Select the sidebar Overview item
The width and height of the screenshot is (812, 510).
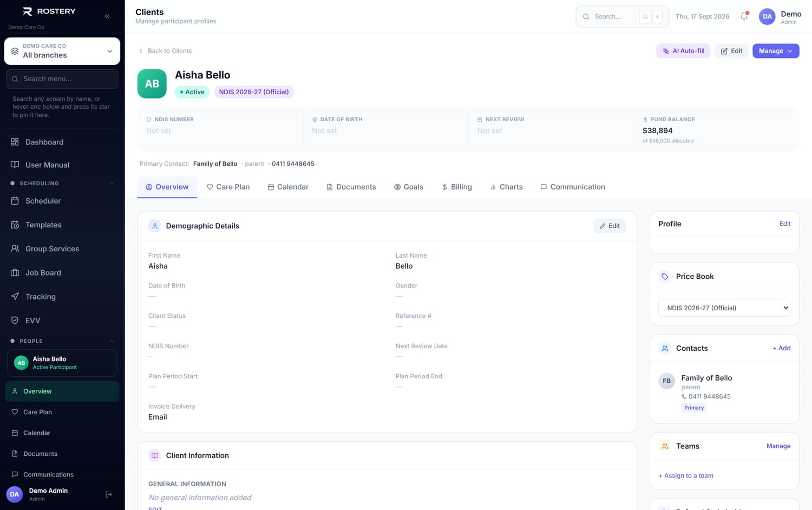(62, 391)
